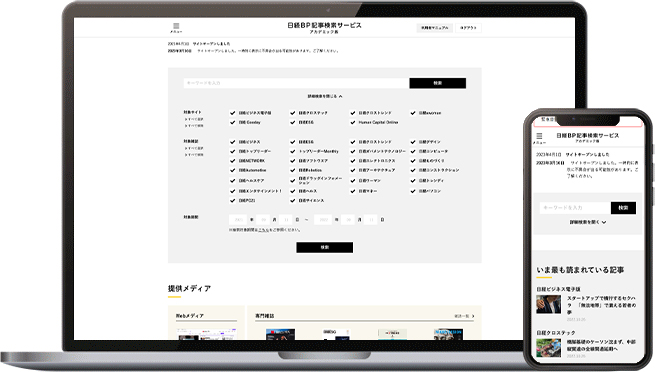Screen dimensions: 655x372
Task: Click the user manual button in laptop header
Action: [x=434, y=28]
